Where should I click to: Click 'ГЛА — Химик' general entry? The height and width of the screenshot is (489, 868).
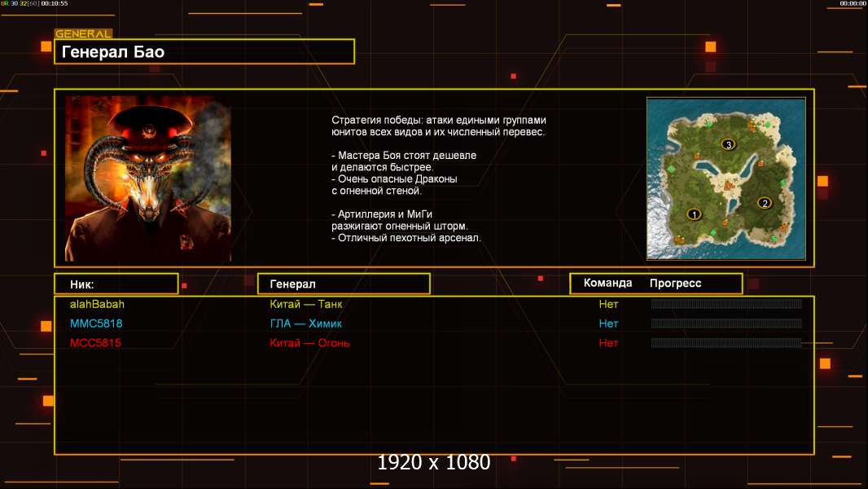pyautogui.click(x=305, y=324)
